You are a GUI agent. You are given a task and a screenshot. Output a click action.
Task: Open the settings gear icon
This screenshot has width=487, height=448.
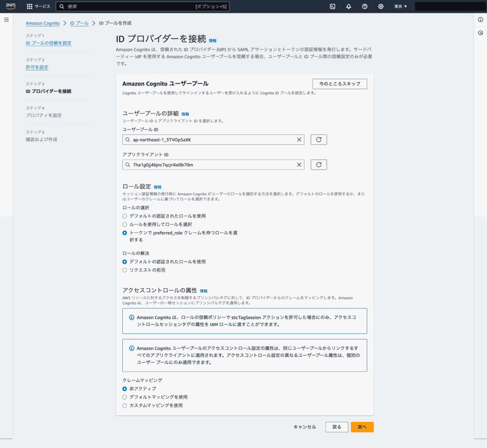coord(381,7)
